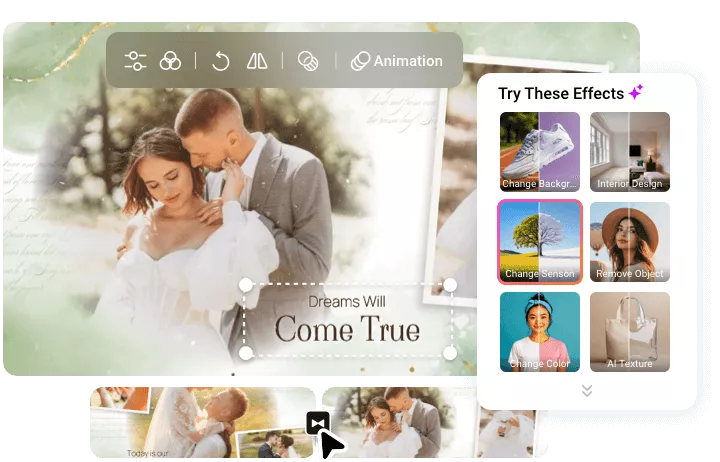This screenshot has height=462, width=720.
Task: Select second timeline clip of couple
Action: pyautogui.click(x=434, y=423)
